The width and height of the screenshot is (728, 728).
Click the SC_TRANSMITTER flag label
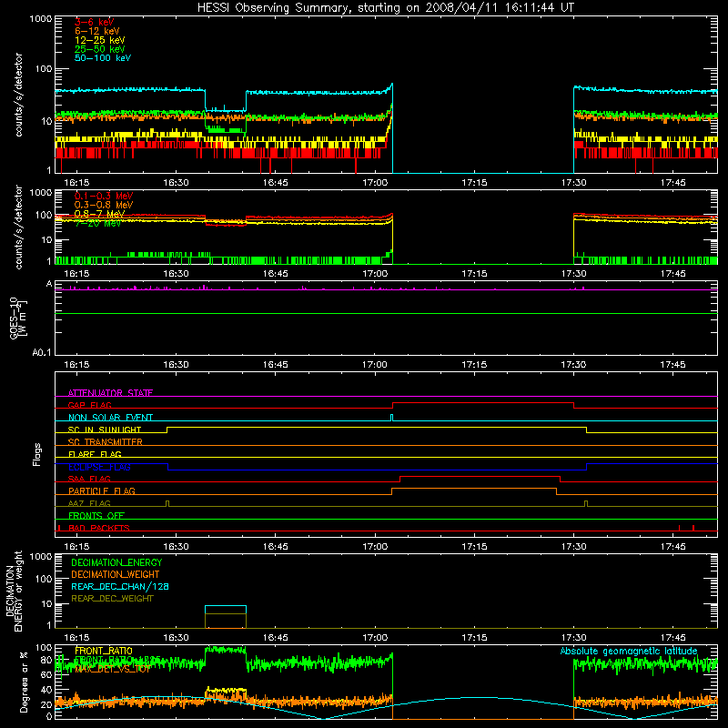point(105,441)
